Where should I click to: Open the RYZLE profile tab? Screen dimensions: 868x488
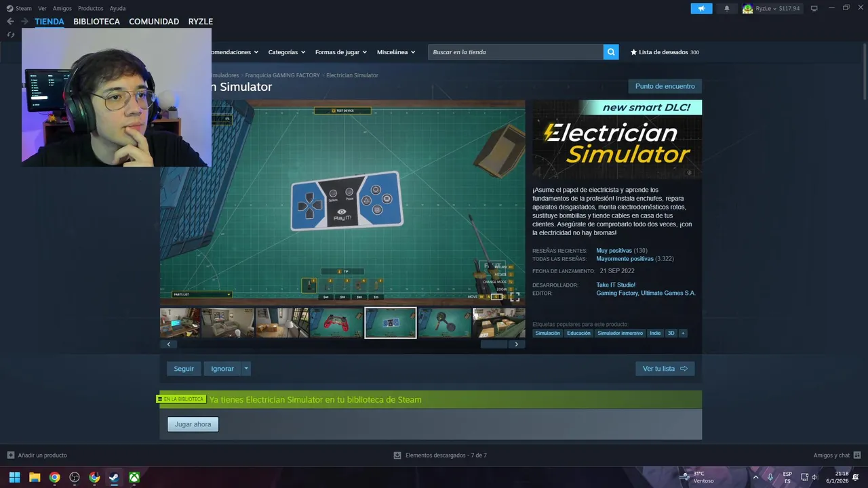click(x=201, y=22)
